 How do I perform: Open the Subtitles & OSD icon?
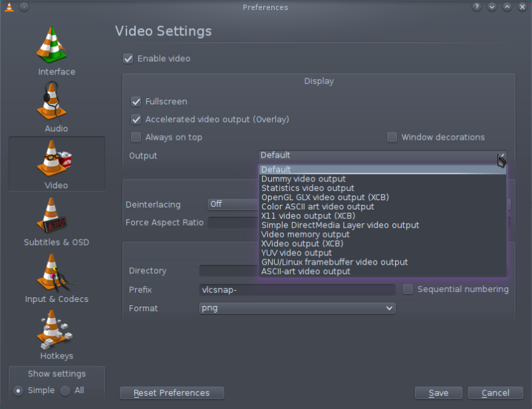52,215
